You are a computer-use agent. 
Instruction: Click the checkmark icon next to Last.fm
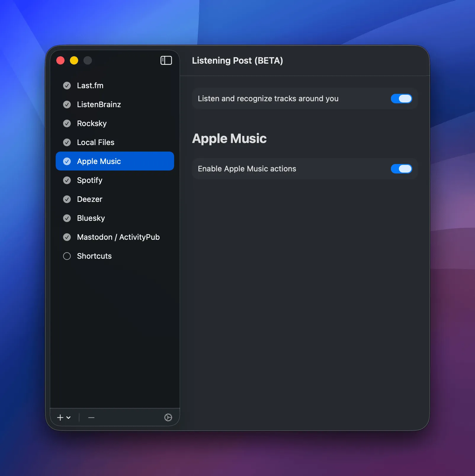(x=67, y=86)
